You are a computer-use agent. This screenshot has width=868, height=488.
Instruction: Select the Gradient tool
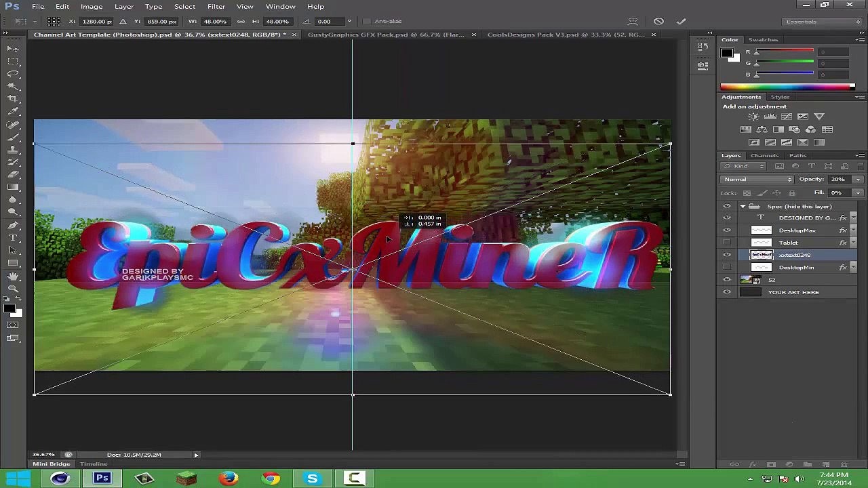coord(13,187)
